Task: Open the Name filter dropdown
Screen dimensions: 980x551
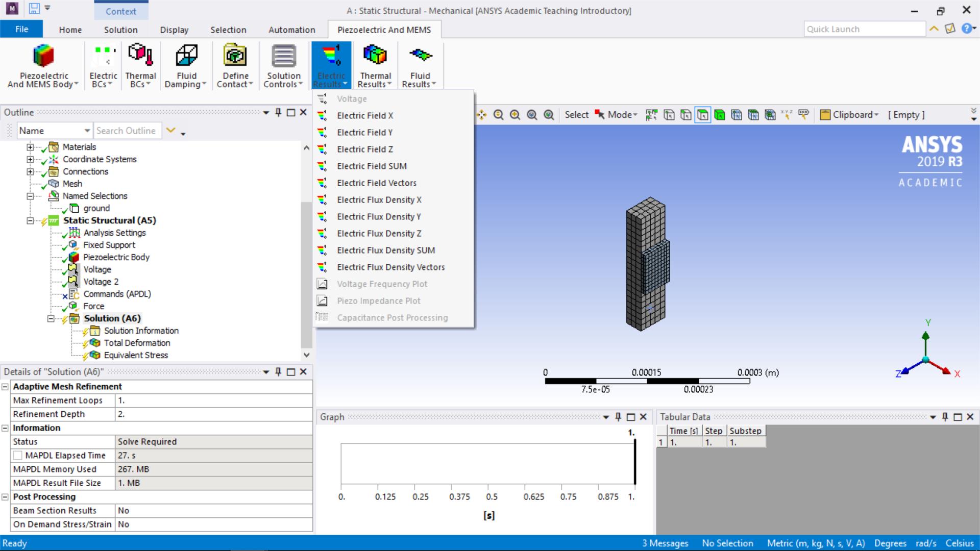Action: [55, 131]
